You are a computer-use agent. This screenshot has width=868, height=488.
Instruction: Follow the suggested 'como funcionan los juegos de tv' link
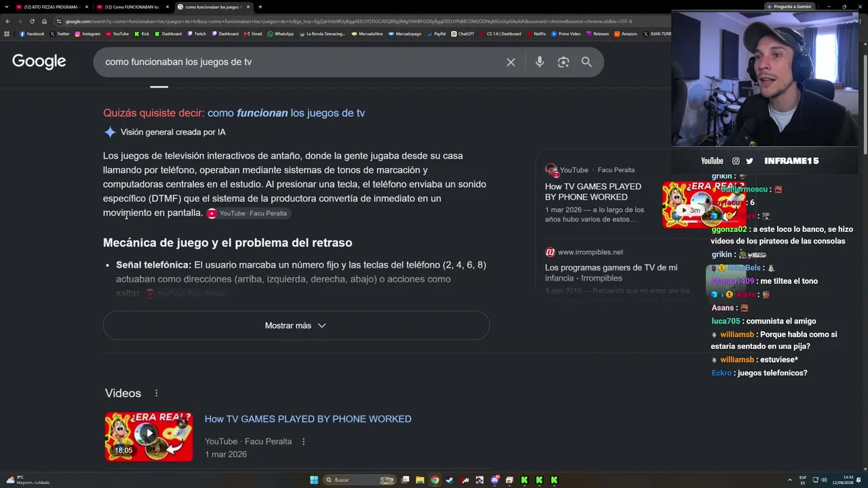pyautogui.click(x=286, y=113)
